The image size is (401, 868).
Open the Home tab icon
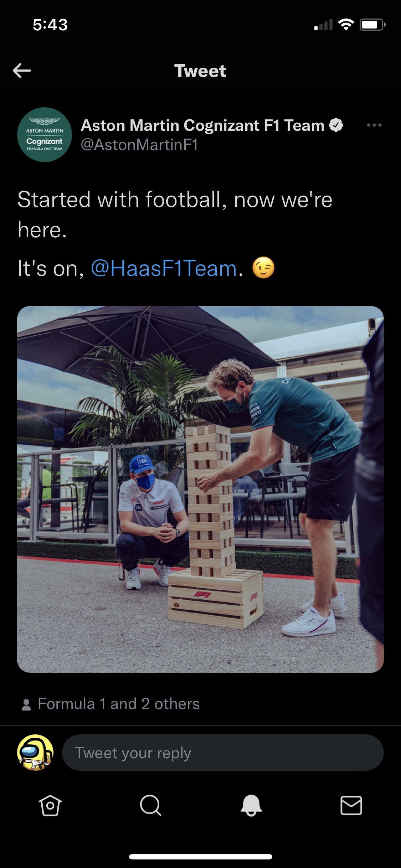[x=50, y=805]
